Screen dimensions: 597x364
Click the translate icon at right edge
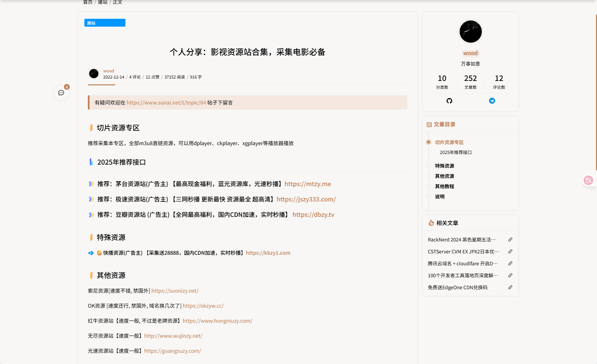coord(588,180)
